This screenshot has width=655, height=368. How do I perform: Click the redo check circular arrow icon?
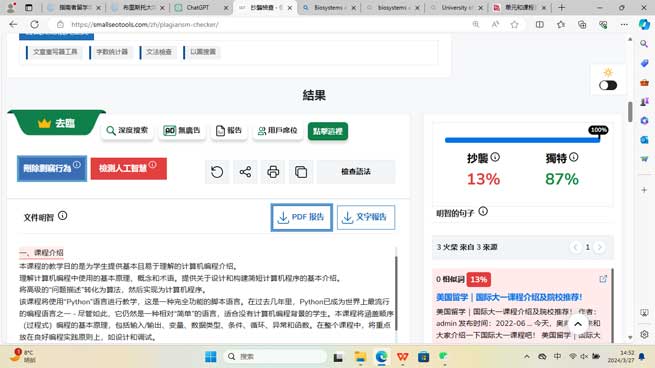217,172
